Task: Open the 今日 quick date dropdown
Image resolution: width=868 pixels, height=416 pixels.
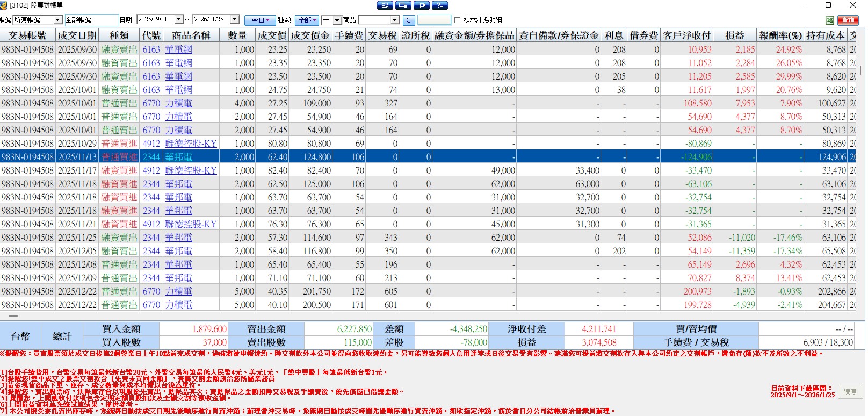Action: point(260,20)
